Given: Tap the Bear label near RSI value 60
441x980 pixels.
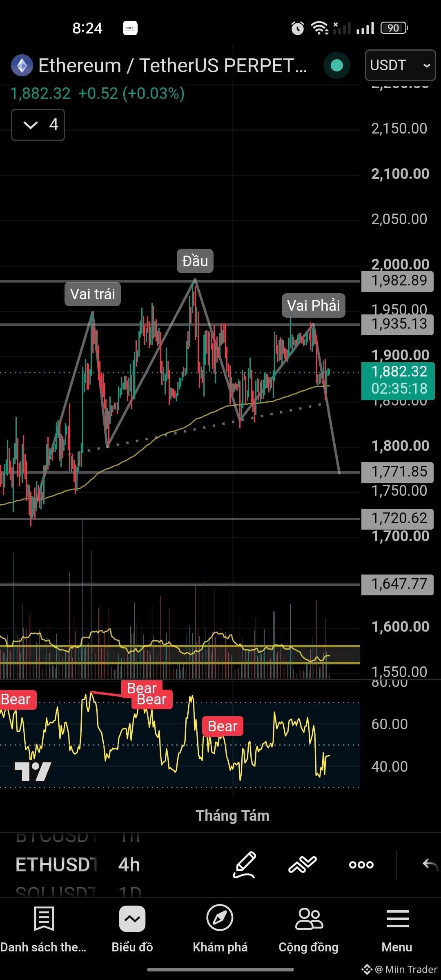Looking at the screenshot, I should (223, 726).
